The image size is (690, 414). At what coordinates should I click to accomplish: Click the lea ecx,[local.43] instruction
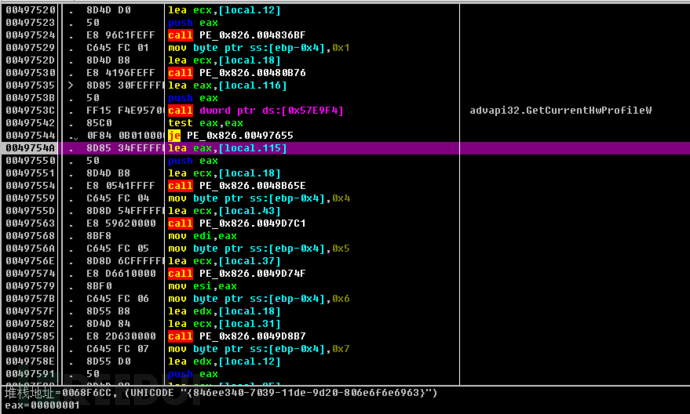[x=224, y=211]
